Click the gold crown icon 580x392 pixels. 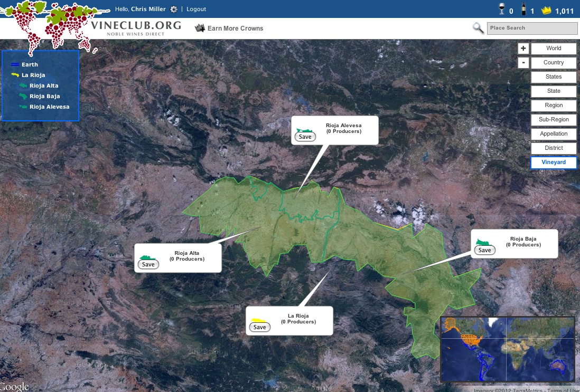pos(546,10)
